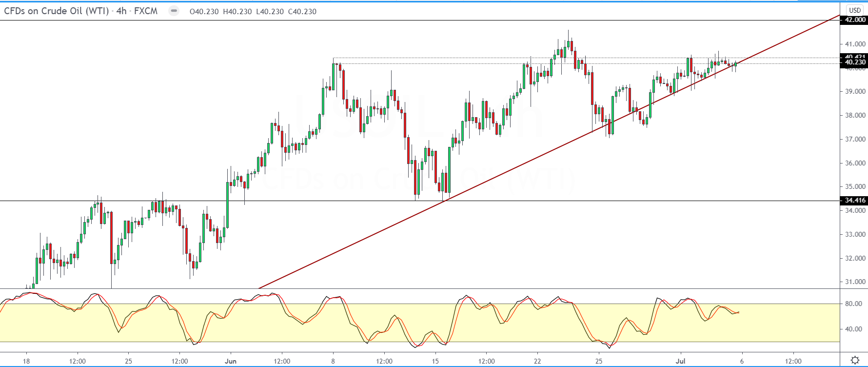Image resolution: width=868 pixels, height=367 pixels.
Task: Click the low value L40.230
Action: pos(270,11)
